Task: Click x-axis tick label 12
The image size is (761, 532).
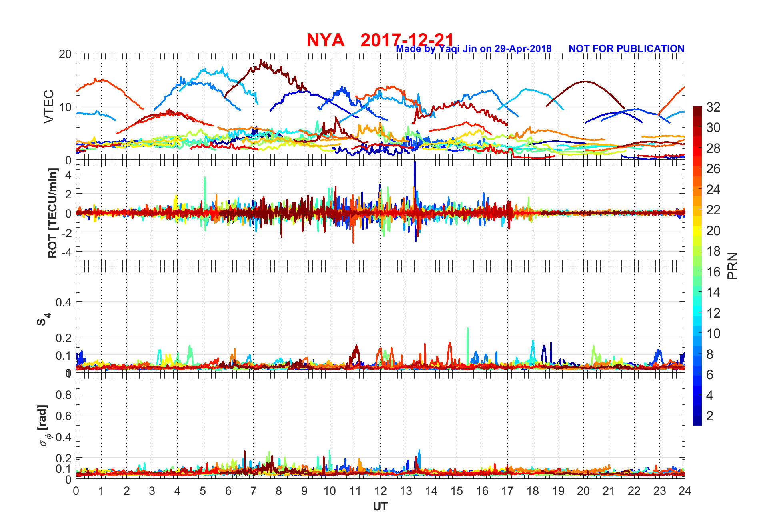Action: point(380,491)
